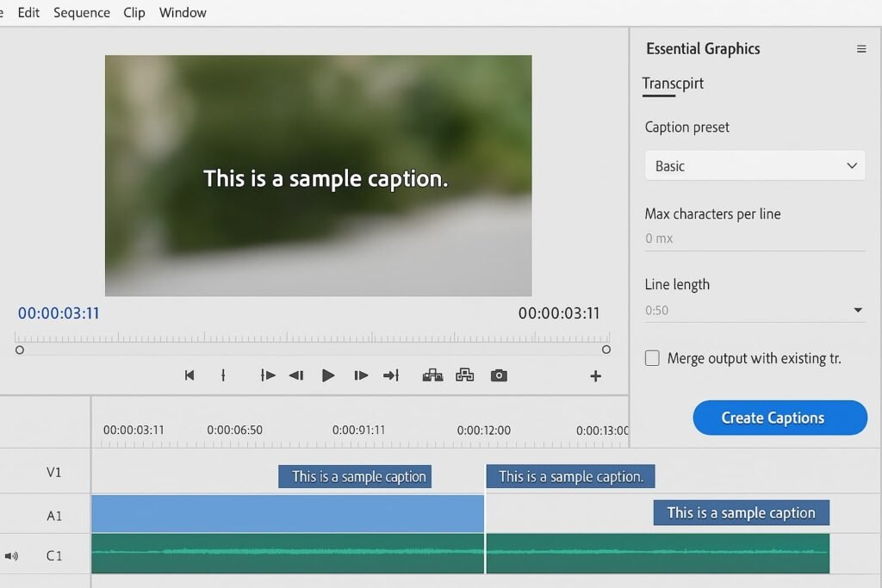Open the Essential Graphics panel menu icon
This screenshot has height=588, width=882.
pyautogui.click(x=861, y=49)
